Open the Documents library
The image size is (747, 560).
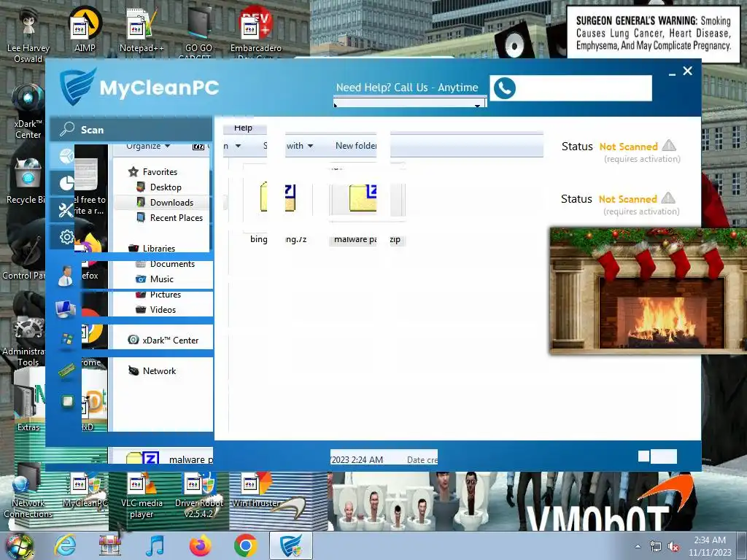(x=172, y=264)
